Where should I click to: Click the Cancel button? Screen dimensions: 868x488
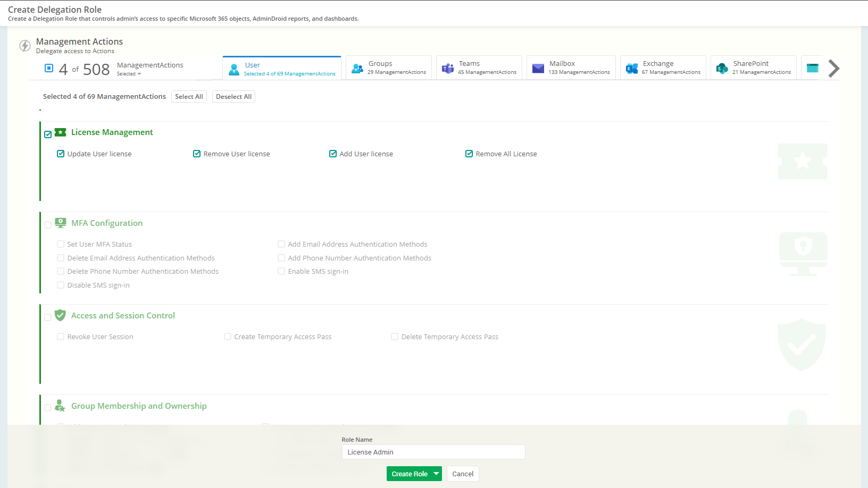463,474
